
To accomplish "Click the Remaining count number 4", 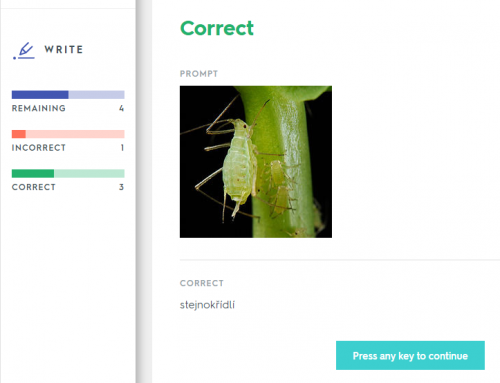I will point(121,108).
